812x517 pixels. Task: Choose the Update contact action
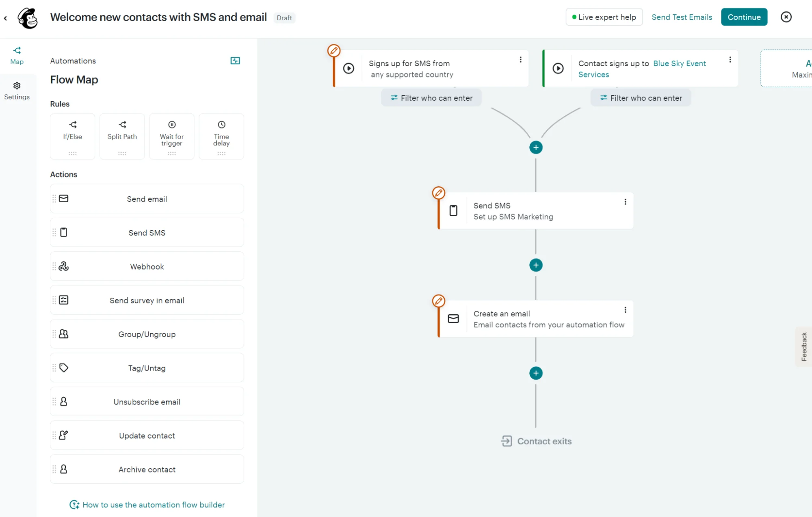(x=147, y=435)
